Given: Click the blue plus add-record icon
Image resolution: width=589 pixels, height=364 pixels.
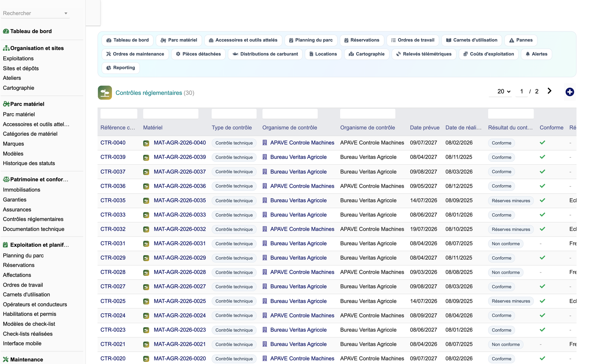Looking at the screenshot, I should point(570,92).
